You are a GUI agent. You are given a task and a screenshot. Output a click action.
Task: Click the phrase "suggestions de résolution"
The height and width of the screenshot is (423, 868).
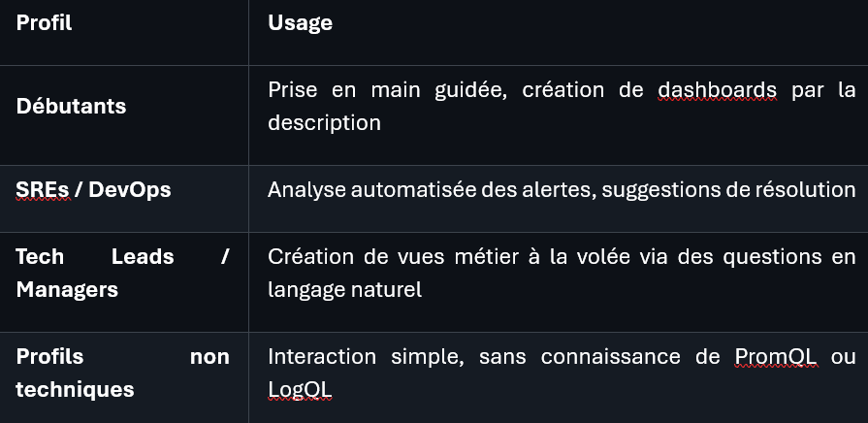728,190
